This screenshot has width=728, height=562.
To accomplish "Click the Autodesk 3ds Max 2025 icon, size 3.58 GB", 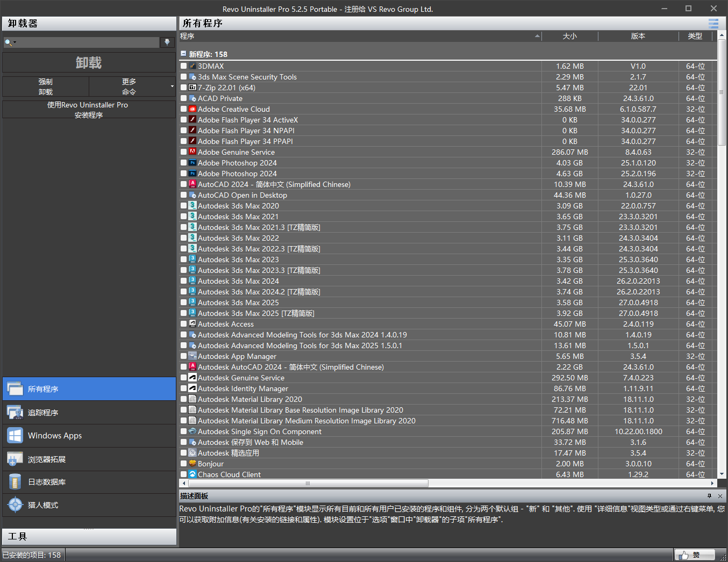I will coord(192,302).
